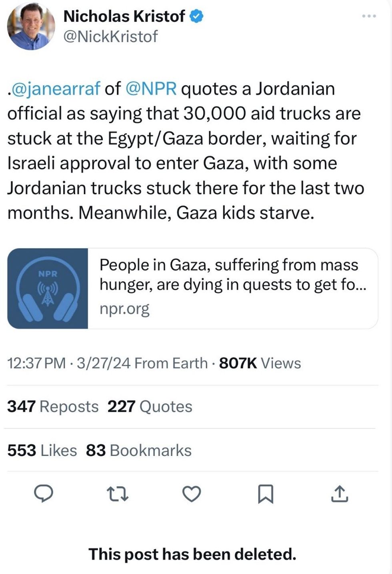Bookmark this post using bookmark icon

click(266, 494)
